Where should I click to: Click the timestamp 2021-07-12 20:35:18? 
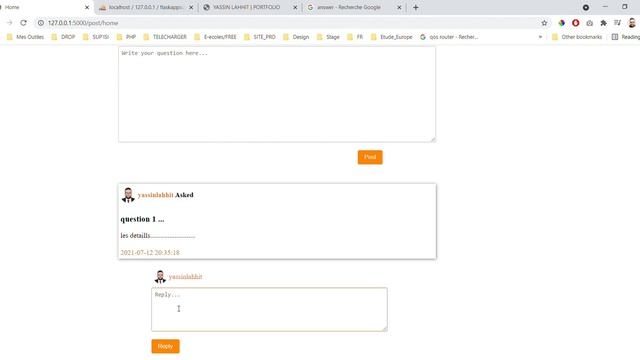tap(150, 253)
